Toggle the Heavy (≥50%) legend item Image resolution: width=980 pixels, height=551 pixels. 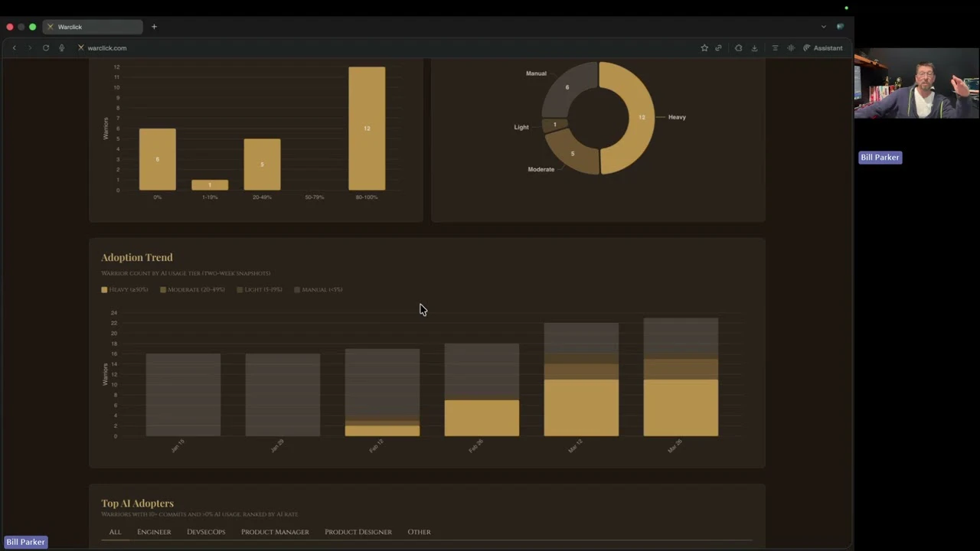click(x=125, y=289)
